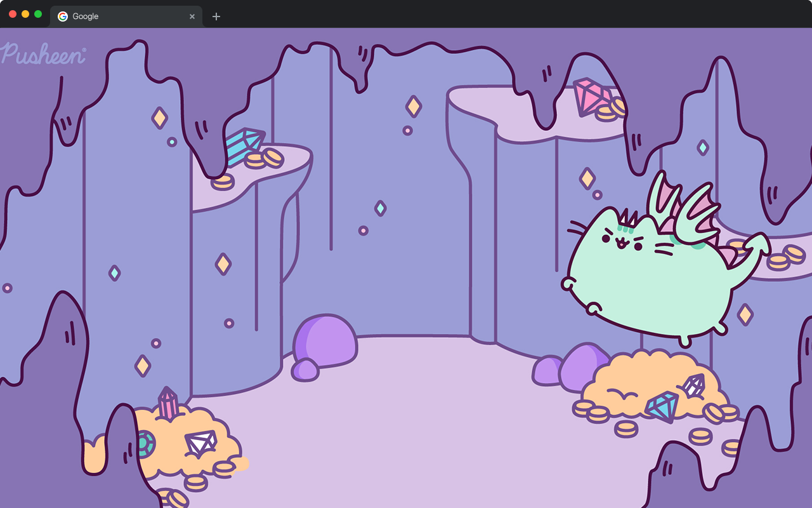Click white diamond in right gold pile
812x508 pixels.
(x=693, y=385)
